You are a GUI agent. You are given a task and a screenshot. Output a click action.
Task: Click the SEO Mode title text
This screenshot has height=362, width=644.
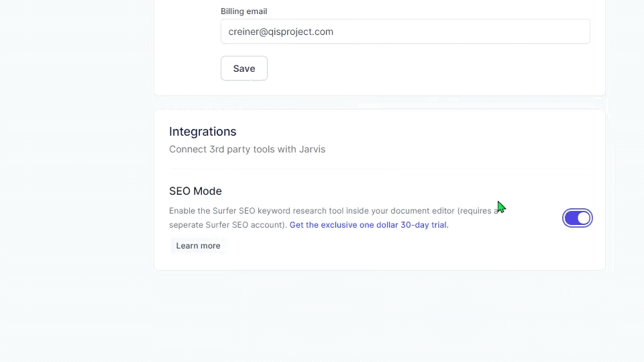coord(195,191)
